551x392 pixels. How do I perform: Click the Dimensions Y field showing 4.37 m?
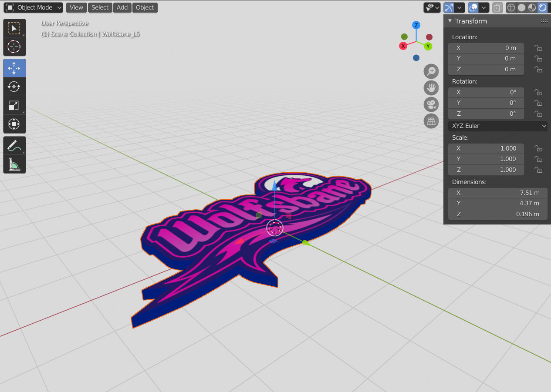(498, 203)
